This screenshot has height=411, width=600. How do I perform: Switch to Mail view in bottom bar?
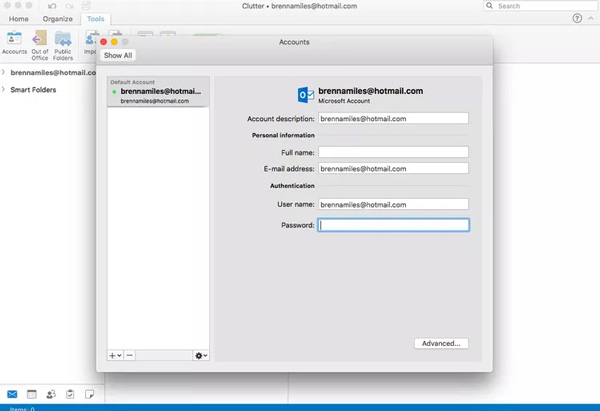coord(12,394)
